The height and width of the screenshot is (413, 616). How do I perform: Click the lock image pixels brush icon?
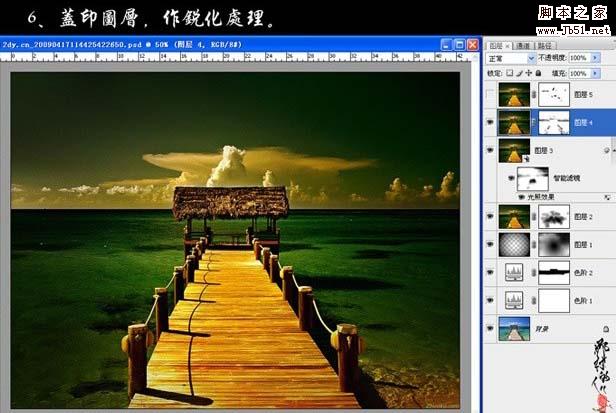[x=520, y=73]
